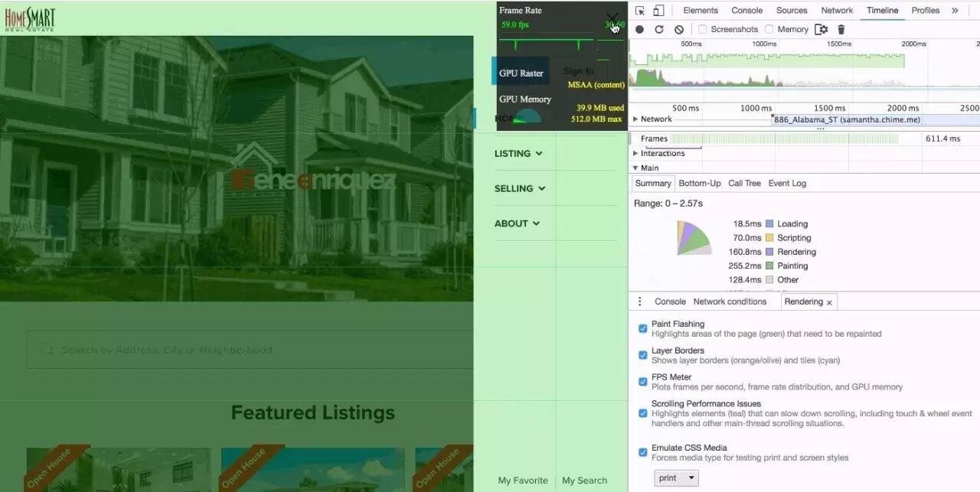Viewport: 980px width, 492px height.
Task: Open the My Search link
Action: 584,481
